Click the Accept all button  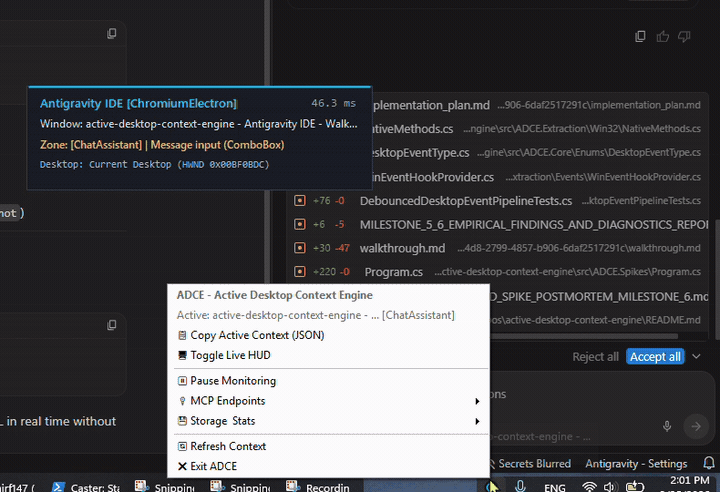[655, 356]
